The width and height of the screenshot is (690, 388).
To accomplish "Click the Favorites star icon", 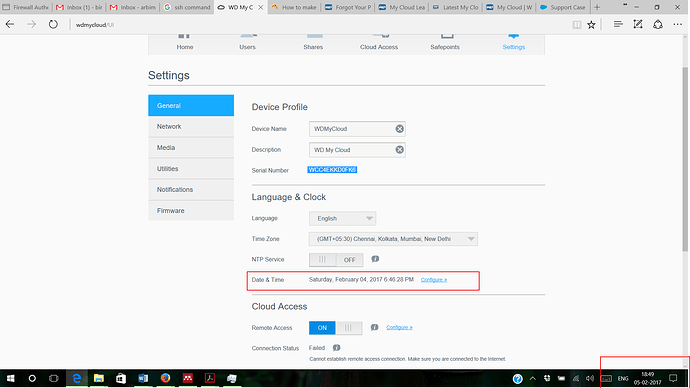I will click(591, 25).
